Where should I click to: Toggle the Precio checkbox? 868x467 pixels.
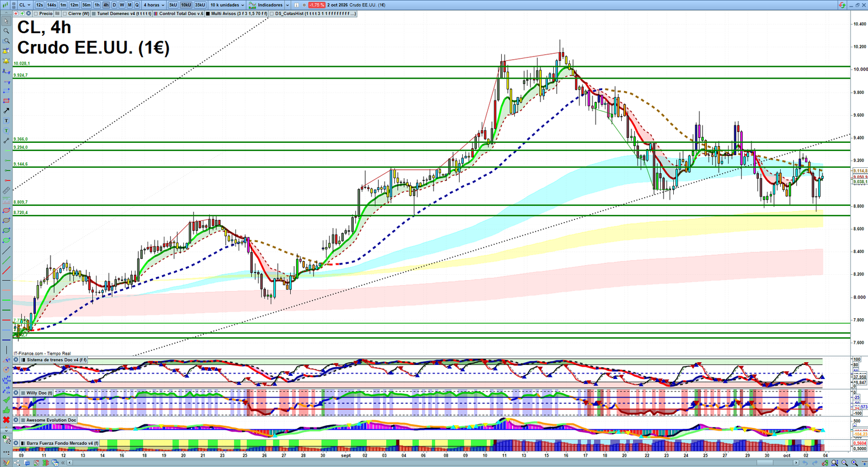pyautogui.click(x=36, y=14)
